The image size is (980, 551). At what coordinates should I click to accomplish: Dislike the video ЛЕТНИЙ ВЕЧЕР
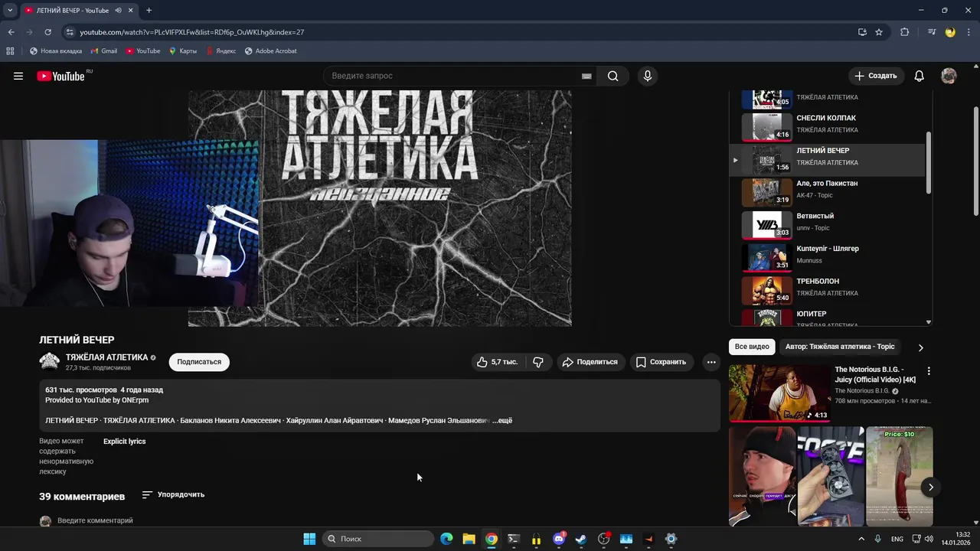538,362
